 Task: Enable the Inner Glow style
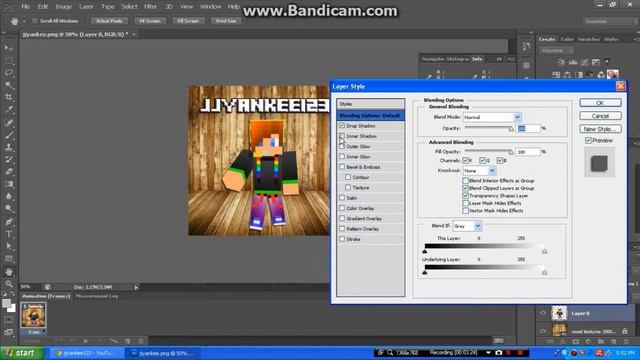click(342, 156)
